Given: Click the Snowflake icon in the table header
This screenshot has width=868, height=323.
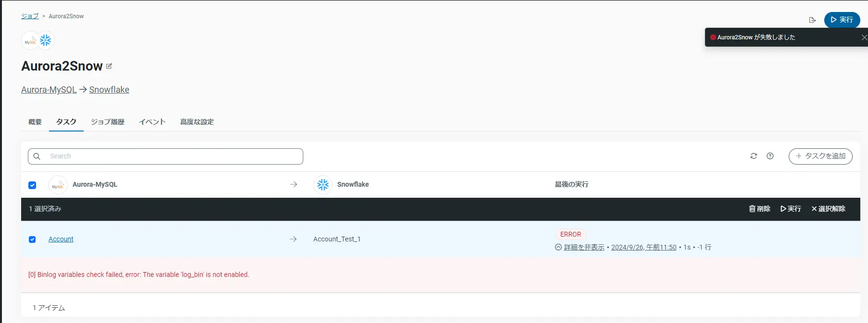Looking at the screenshot, I should [x=323, y=184].
